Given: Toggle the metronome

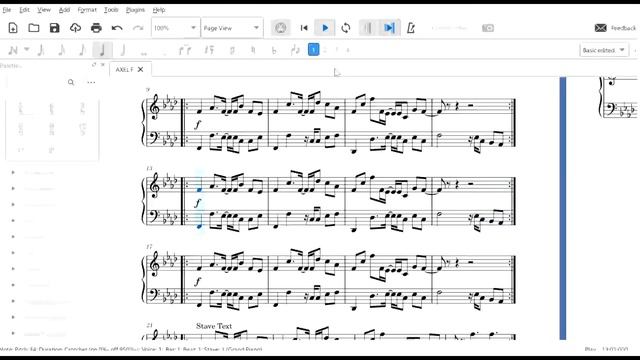Looking at the screenshot, I should click(411, 28).
